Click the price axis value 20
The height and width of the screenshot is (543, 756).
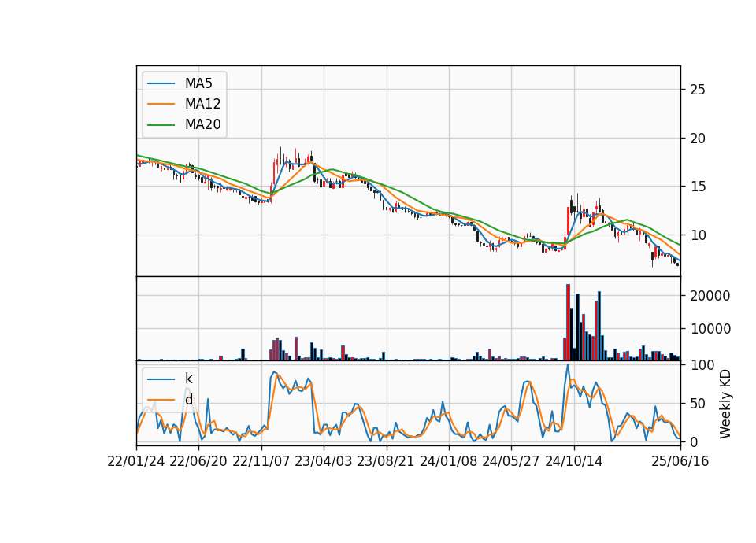(698, 139)
